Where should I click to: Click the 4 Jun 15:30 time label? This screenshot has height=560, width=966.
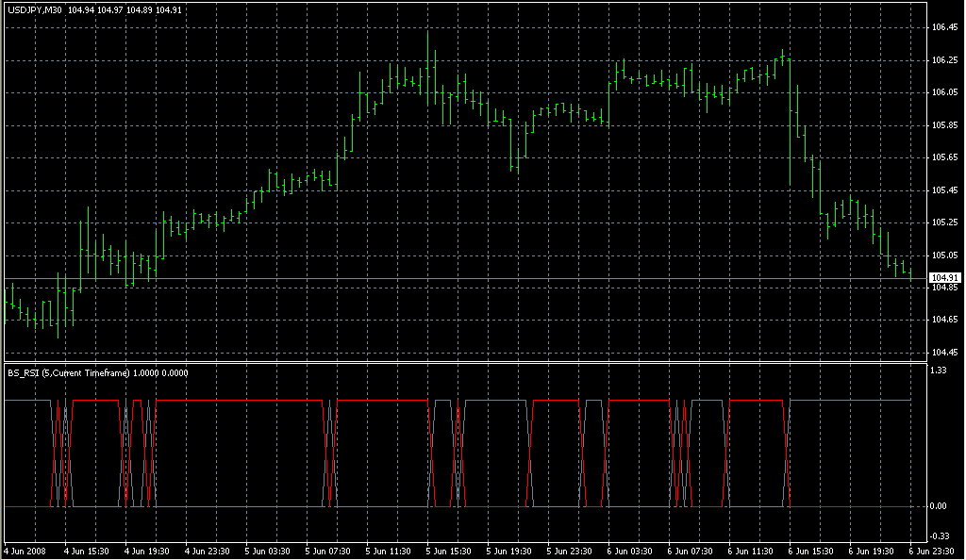pyautogui.click(x=86, y=552)
